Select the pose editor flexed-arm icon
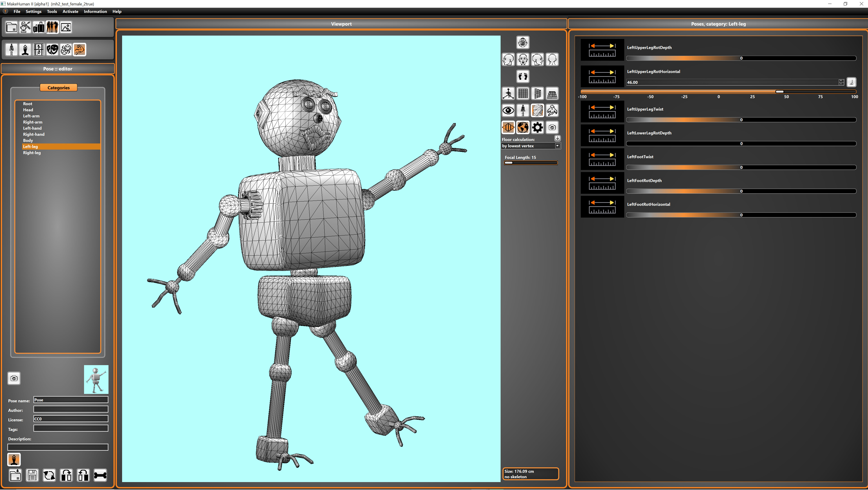 80,50
